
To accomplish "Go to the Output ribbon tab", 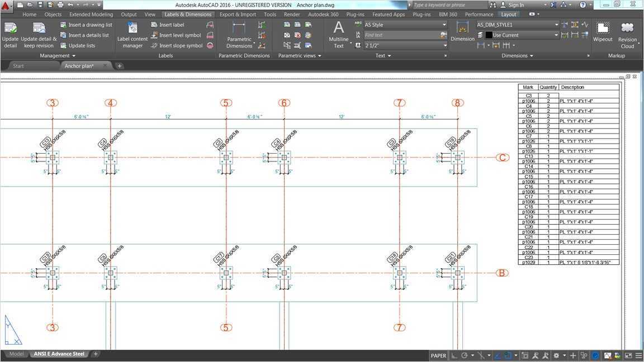I will 129,15.
